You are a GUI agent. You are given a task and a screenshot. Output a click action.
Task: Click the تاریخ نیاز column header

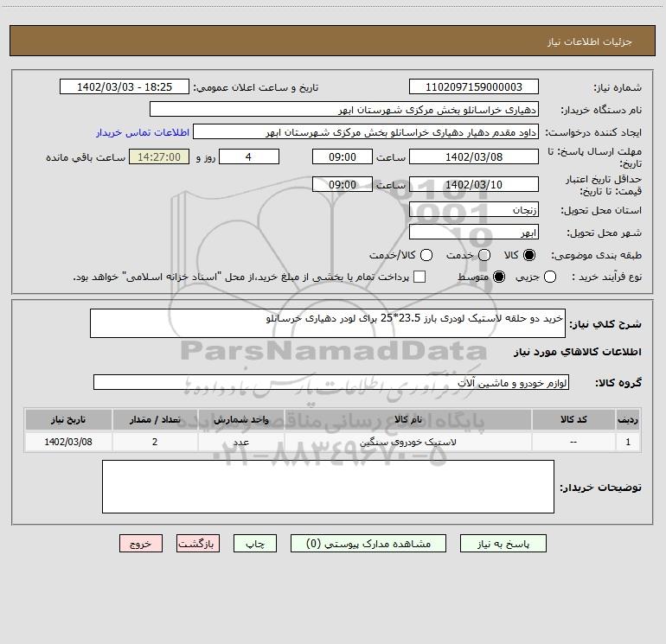[68, 420]
